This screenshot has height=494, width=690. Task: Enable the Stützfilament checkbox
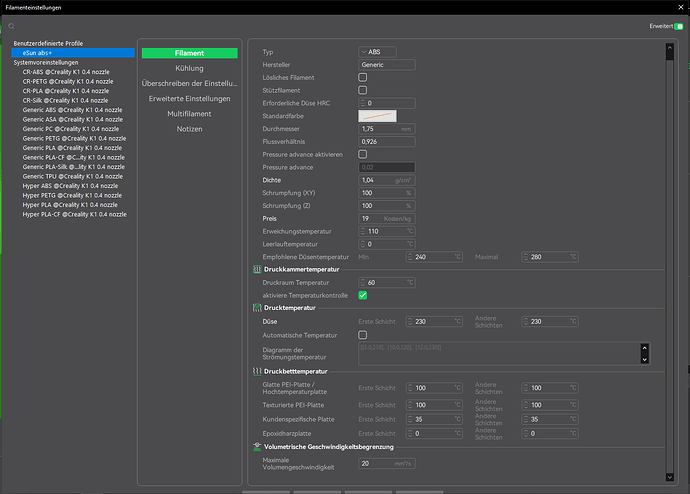pos(363,90)
